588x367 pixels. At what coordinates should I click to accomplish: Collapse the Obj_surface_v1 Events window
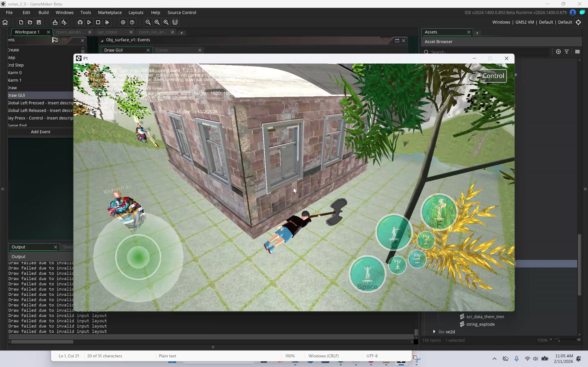click(102, 40)
